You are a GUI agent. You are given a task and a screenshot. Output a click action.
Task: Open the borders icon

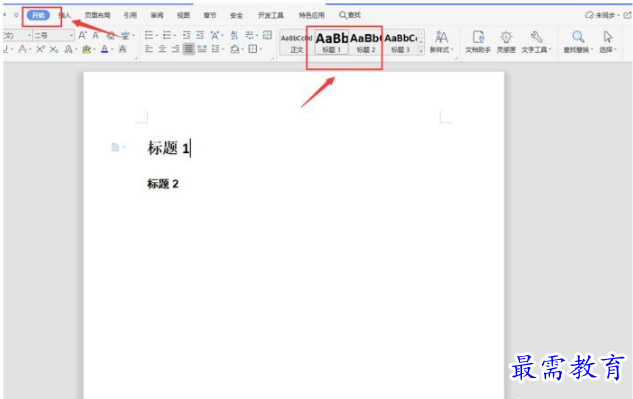(x=253, y=49)
